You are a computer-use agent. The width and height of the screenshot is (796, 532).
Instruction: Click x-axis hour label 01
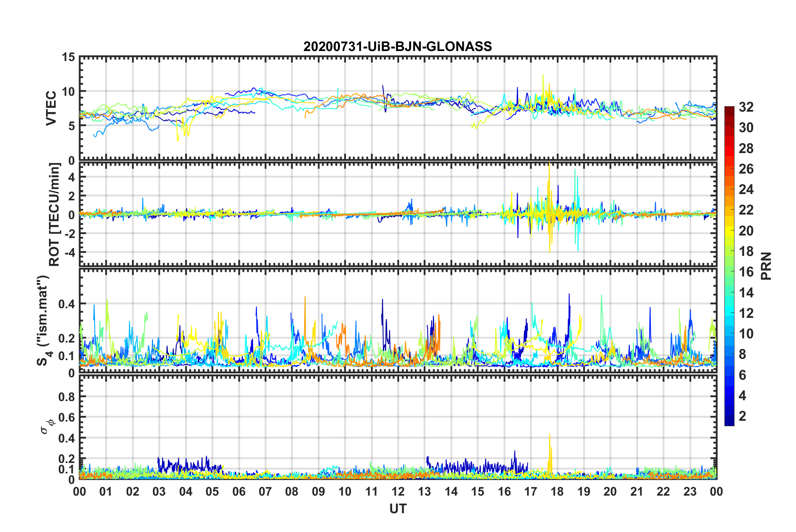coord(106,491)
